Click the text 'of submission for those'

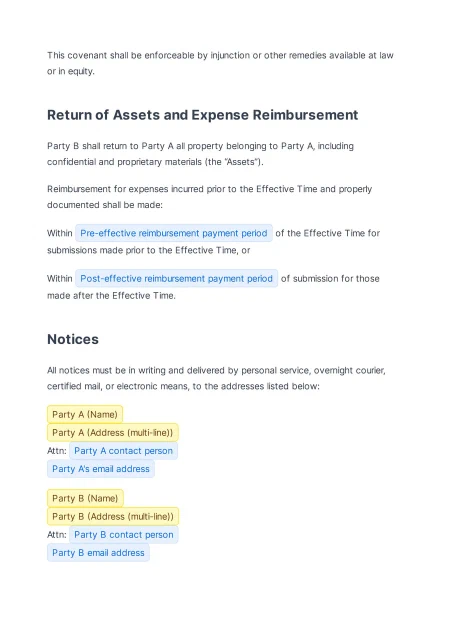coord(330,279)
